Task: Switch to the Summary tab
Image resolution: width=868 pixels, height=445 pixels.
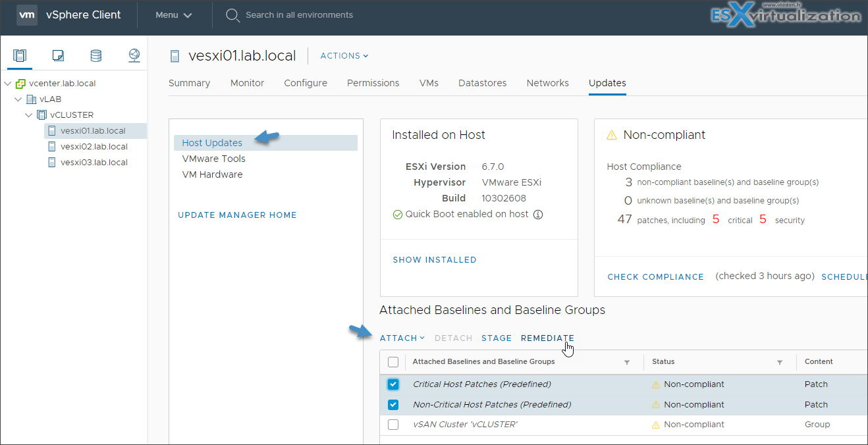Action: click(x=189, y=83)
